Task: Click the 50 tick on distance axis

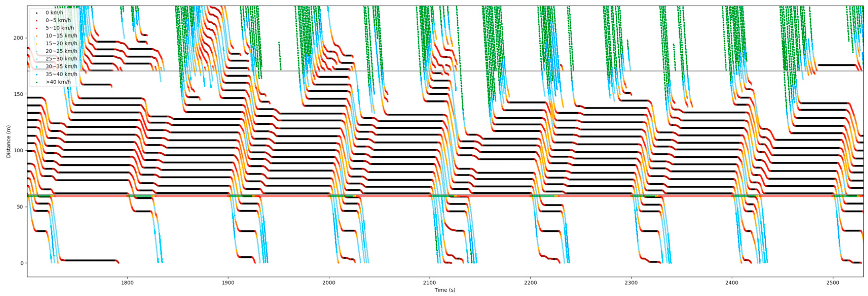Action: point(20,207)
